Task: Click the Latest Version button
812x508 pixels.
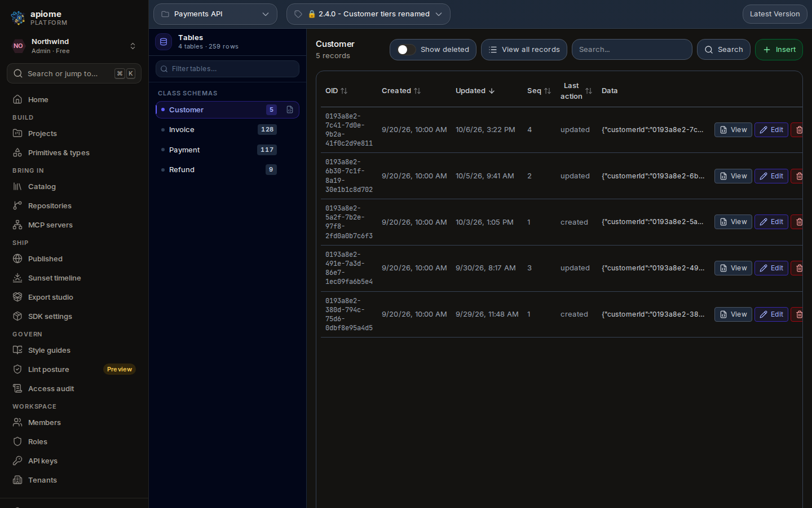Action: tap(775, 14)
